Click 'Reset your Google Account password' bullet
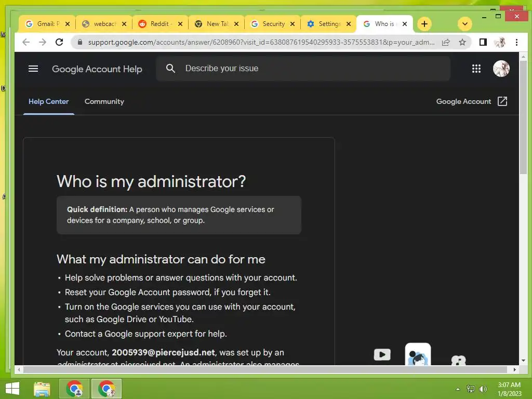The height and width of the screenshot is (399, 532). click(168, 292)
